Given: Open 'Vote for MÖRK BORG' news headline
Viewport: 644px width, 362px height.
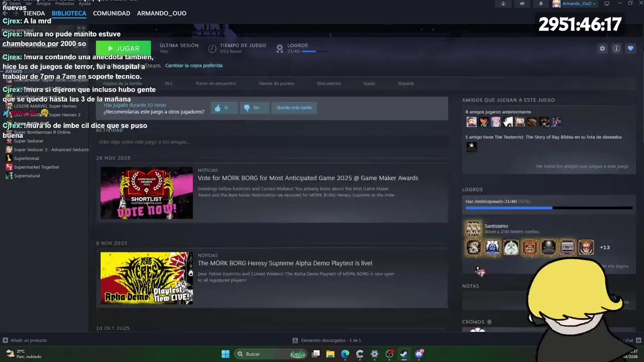Looking at the screenshot, I should [308, 178].
